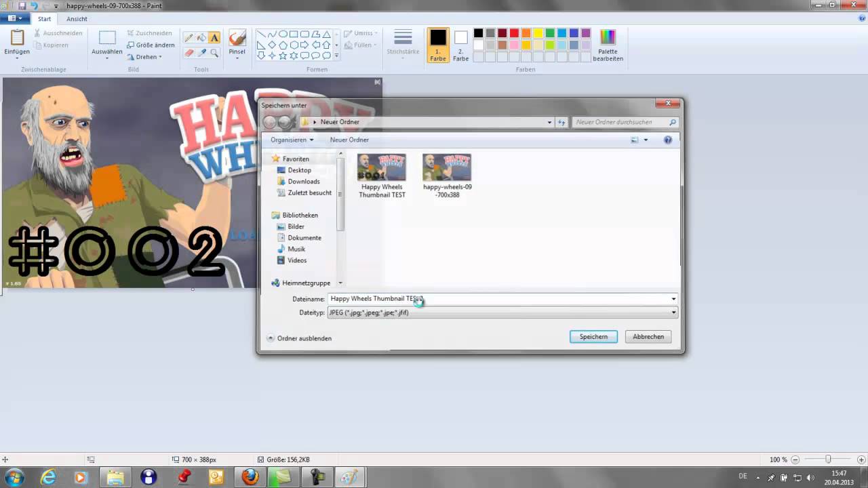Click the Pinsel brush icon

tap(237, 38)
